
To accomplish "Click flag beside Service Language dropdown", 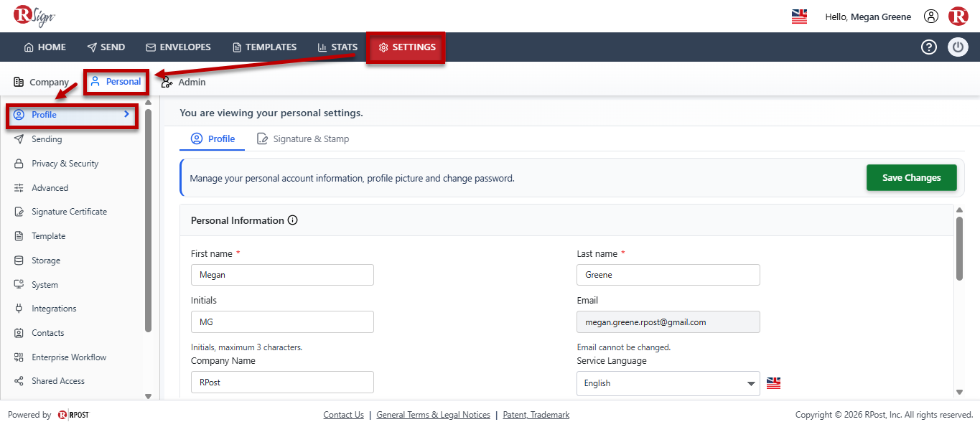I will (x=773, y=383).
